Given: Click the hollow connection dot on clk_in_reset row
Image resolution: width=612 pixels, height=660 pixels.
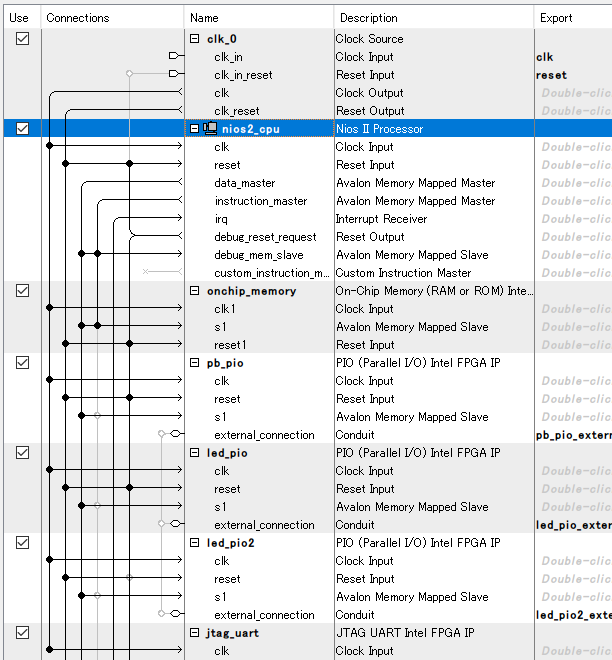Looking at the screenshot, I should [x=129, y=74].
